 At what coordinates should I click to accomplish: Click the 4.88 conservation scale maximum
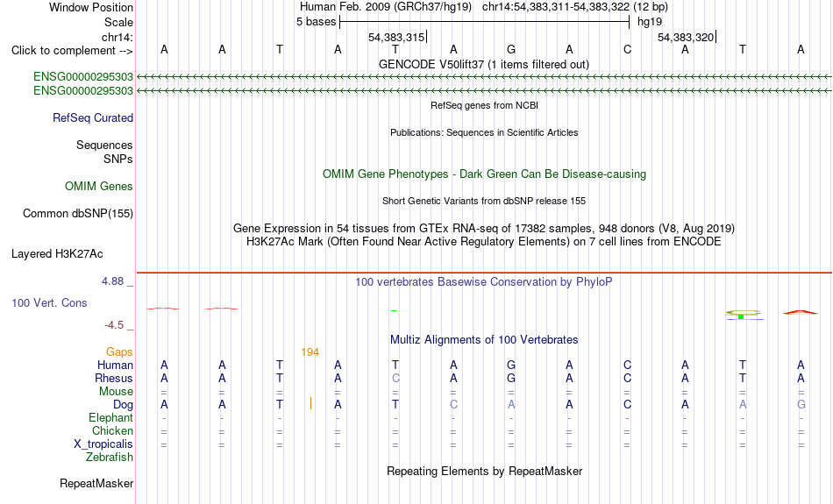coord(112,281)
